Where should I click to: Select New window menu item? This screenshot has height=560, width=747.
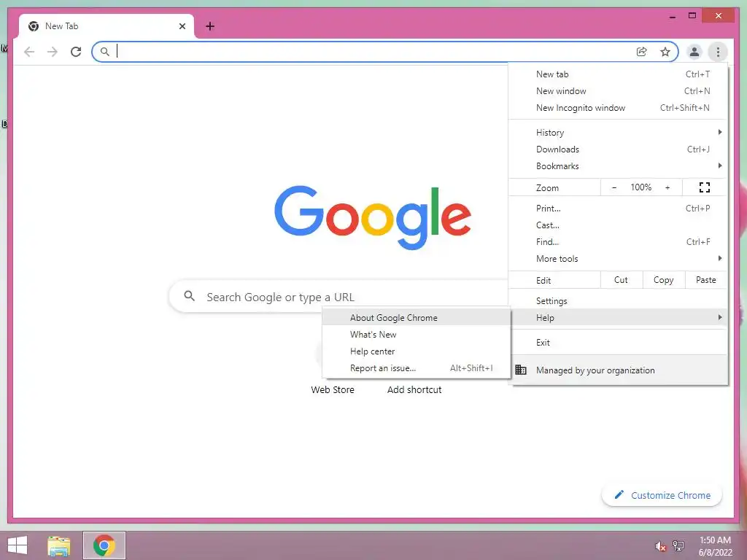[x=618, y=91]
